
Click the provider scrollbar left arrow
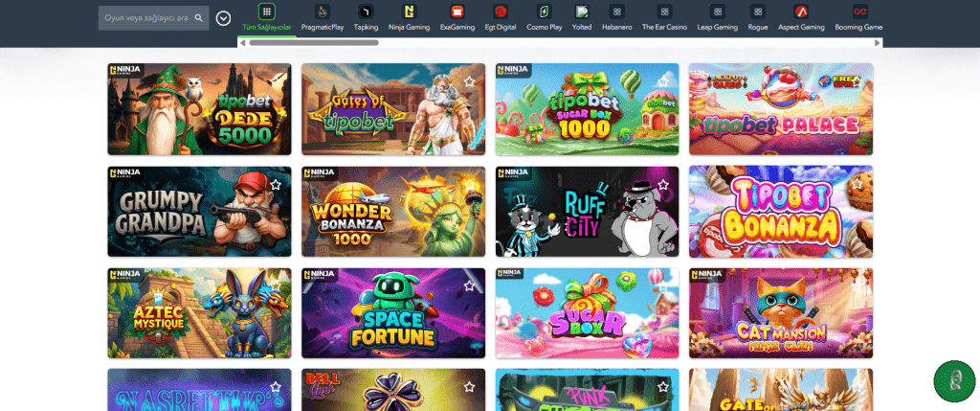click(243, 42)
